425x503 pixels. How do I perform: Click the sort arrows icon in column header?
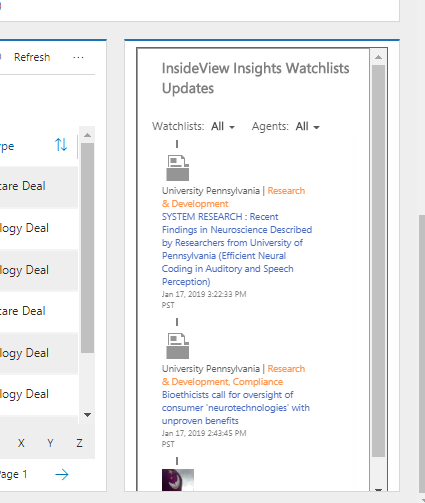[x=61, y=145]
